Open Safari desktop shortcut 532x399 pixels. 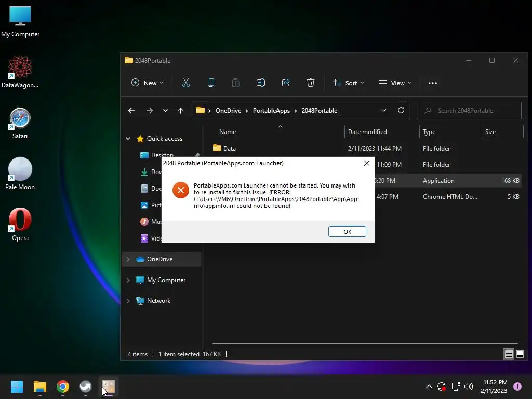click(20, 123)
